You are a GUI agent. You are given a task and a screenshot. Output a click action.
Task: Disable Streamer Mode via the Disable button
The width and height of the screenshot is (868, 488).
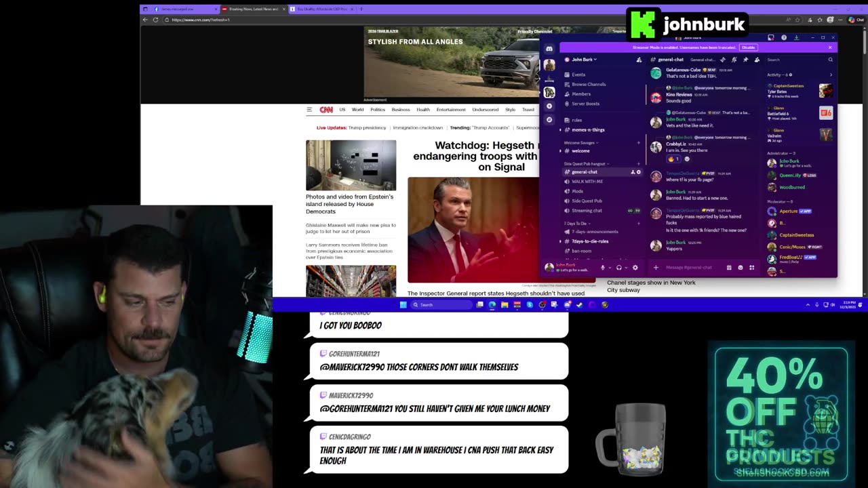749,47
